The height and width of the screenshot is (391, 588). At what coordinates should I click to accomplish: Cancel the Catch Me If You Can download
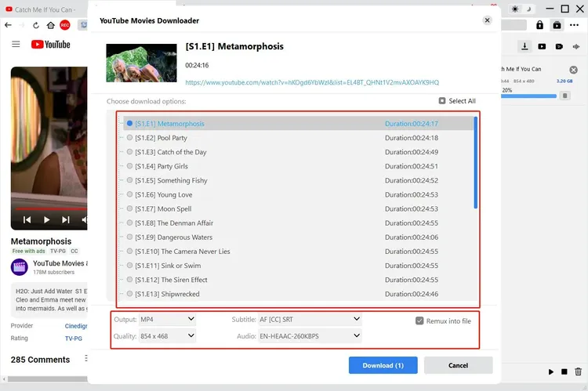click(573, 70)
